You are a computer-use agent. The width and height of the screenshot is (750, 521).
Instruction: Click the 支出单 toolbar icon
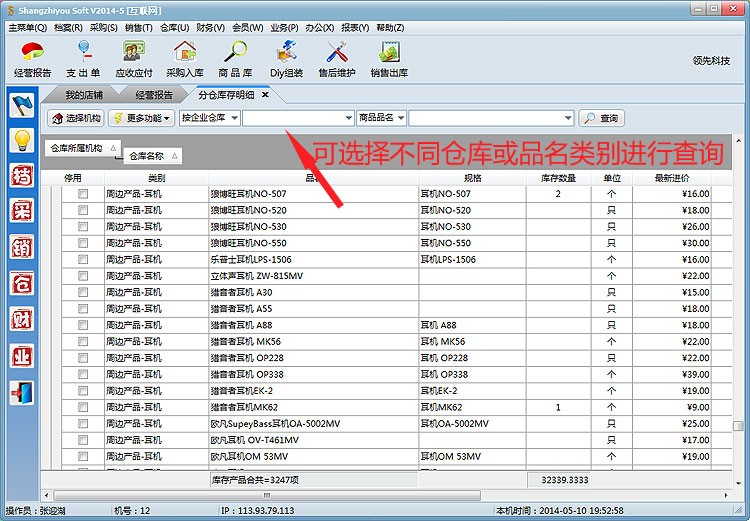(x=83, y=58)
